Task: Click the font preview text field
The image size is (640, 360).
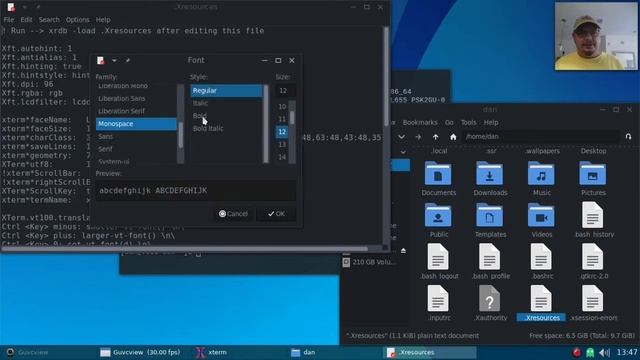Action: point(196,191)
